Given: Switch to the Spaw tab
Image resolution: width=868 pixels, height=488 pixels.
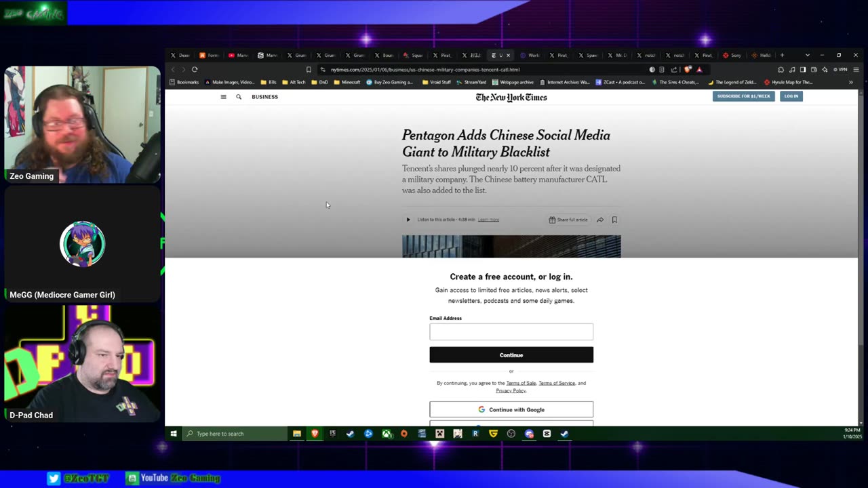Looking at the screenshot, I should click(588, 55).
